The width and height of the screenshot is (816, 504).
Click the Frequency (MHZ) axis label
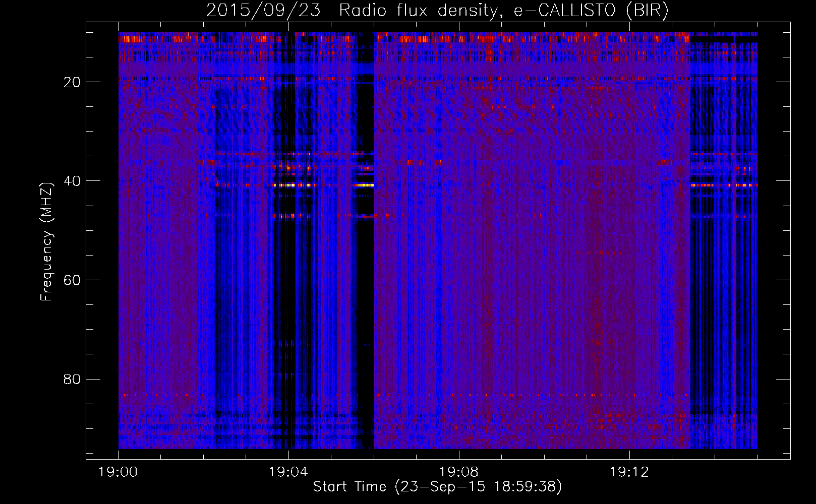tap(46, 241)
